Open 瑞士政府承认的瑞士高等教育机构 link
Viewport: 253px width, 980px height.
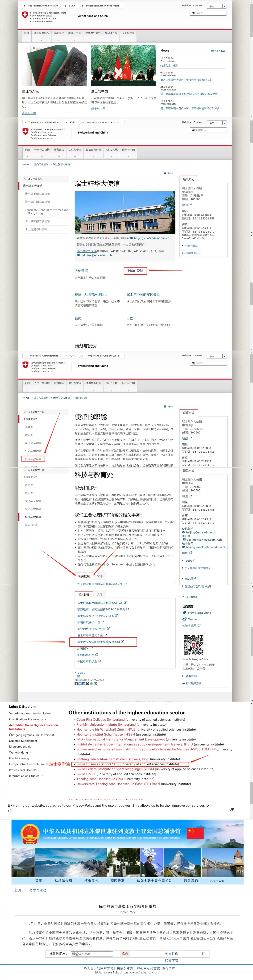98,642
